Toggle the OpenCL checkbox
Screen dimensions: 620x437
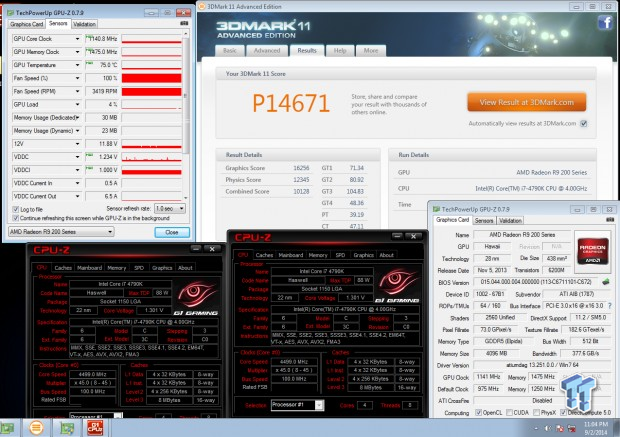[478, 412]
